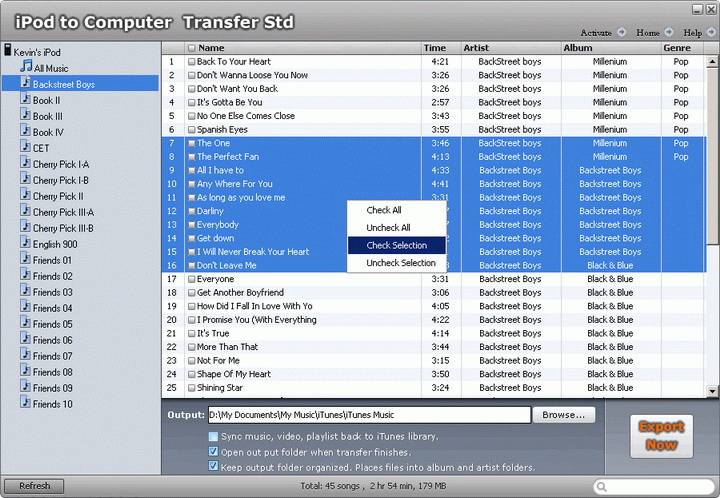Click the Friends 02 playlist icon
The height and width of the screenshot is (498, 720).
[x=26, y=275]
